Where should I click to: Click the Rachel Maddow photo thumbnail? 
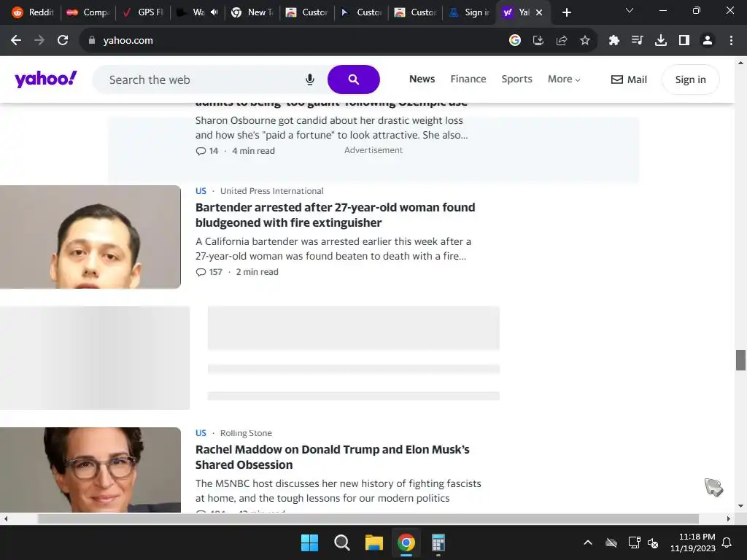[90, 470]
